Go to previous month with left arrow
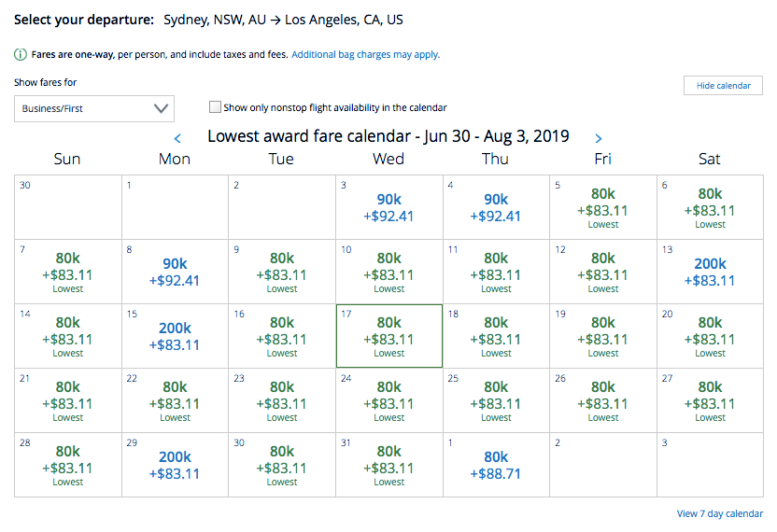Screen dimensions: 777x532 click(x=177, y=138)
